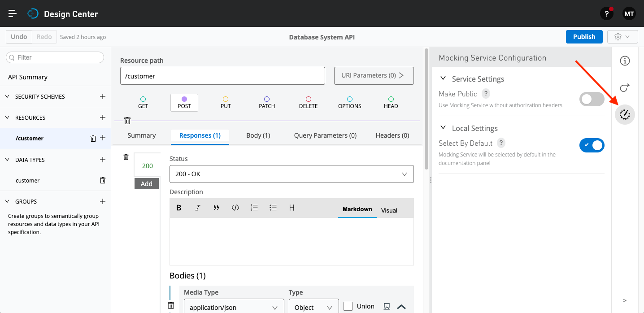
Task: Click the API information icon in right sidebar
Action: 625,61
